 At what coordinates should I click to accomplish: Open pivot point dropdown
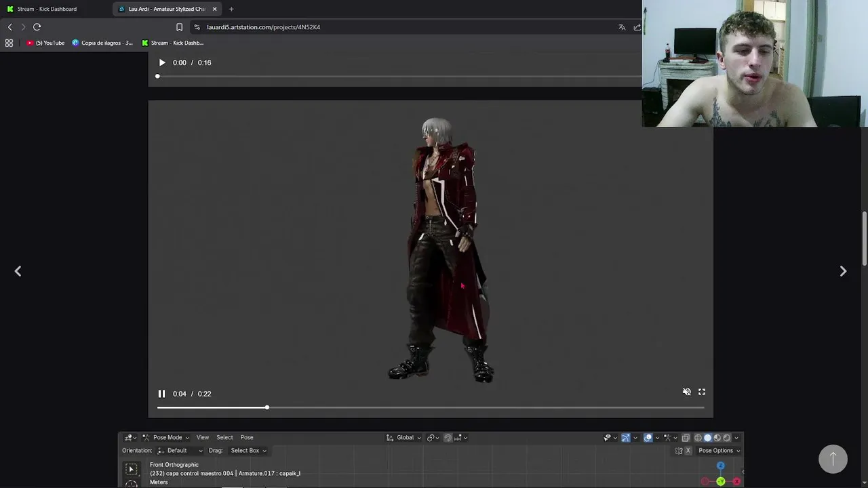point(433,438)
